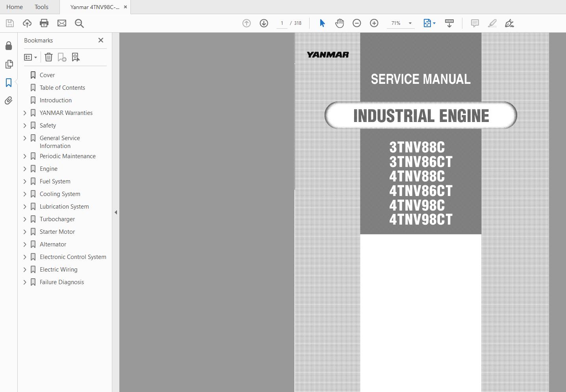The width and height of the screenshot is (566, 392).
Task: Open Table of Contents bookmark
Action: [x=62, y=88]
